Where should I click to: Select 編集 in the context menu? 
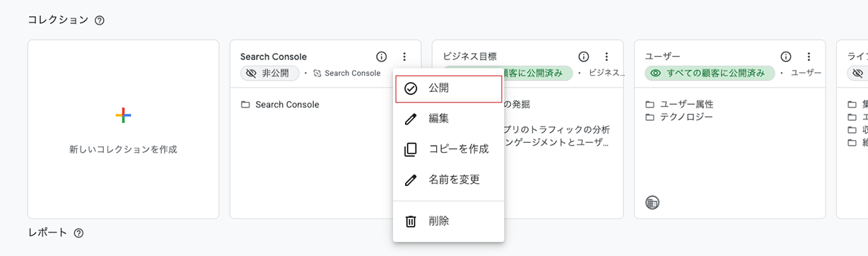pos(449,119)
